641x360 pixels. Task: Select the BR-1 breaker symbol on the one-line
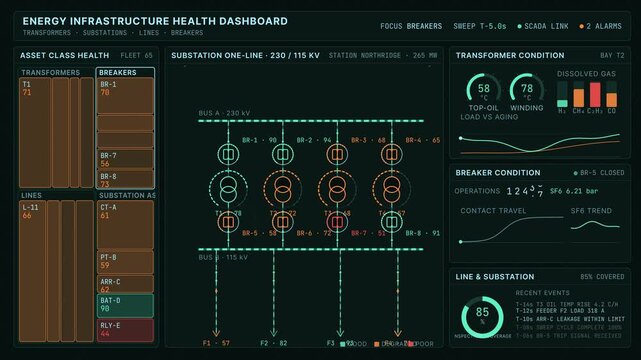click(228, 154)
